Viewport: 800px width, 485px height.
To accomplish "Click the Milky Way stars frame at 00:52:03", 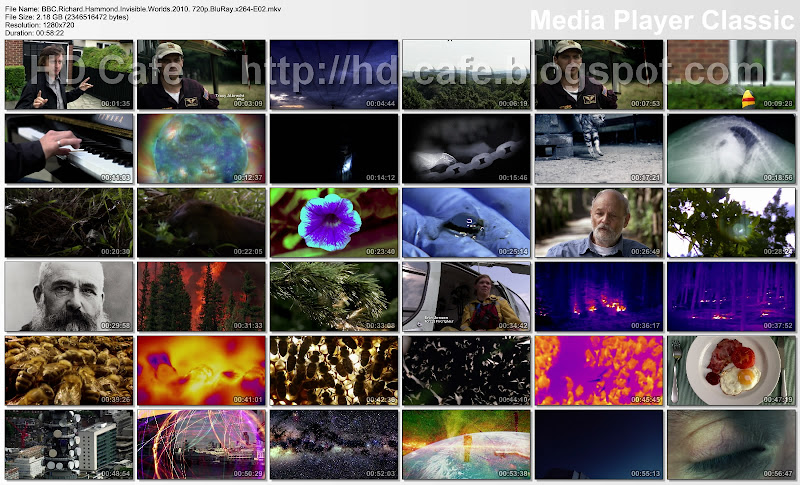I will coord(334,444).
